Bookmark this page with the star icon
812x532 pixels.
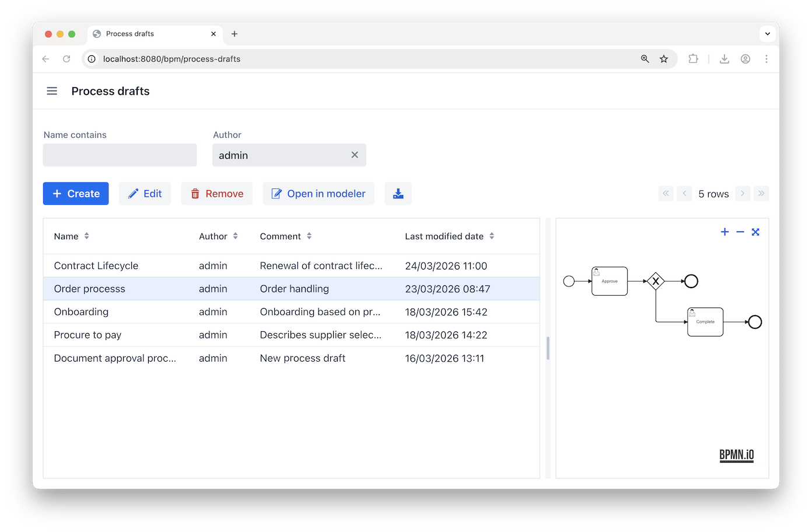coord(664,59)
